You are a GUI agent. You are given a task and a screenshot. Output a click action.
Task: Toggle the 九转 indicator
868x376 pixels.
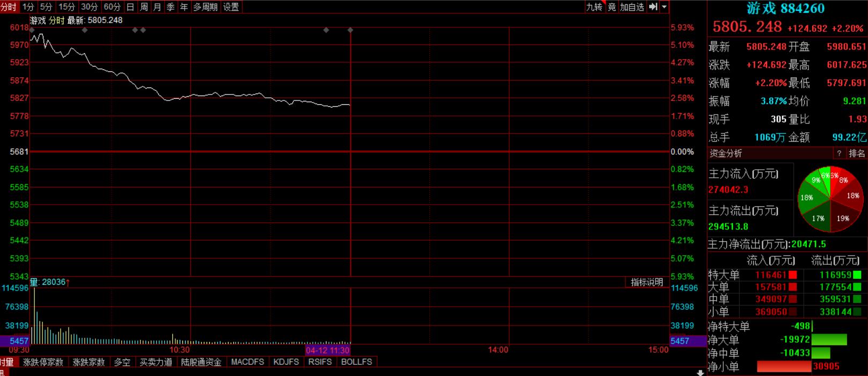[594, 7]
